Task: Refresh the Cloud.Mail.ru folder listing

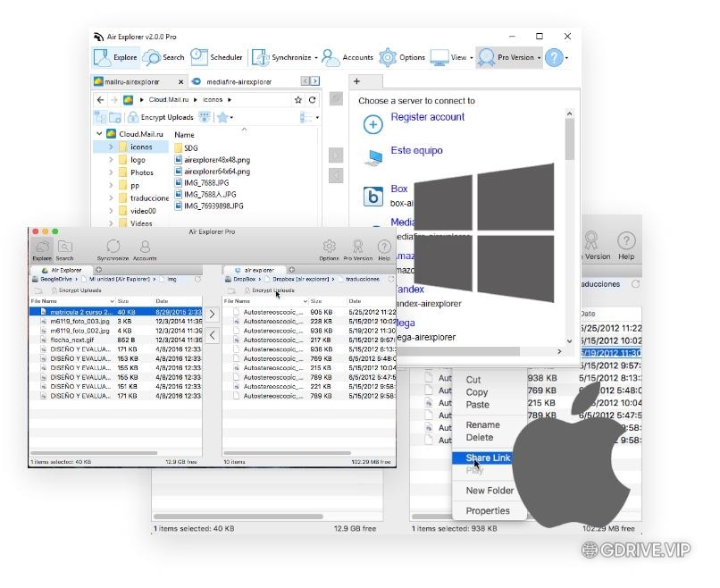Action: (313, 100)
